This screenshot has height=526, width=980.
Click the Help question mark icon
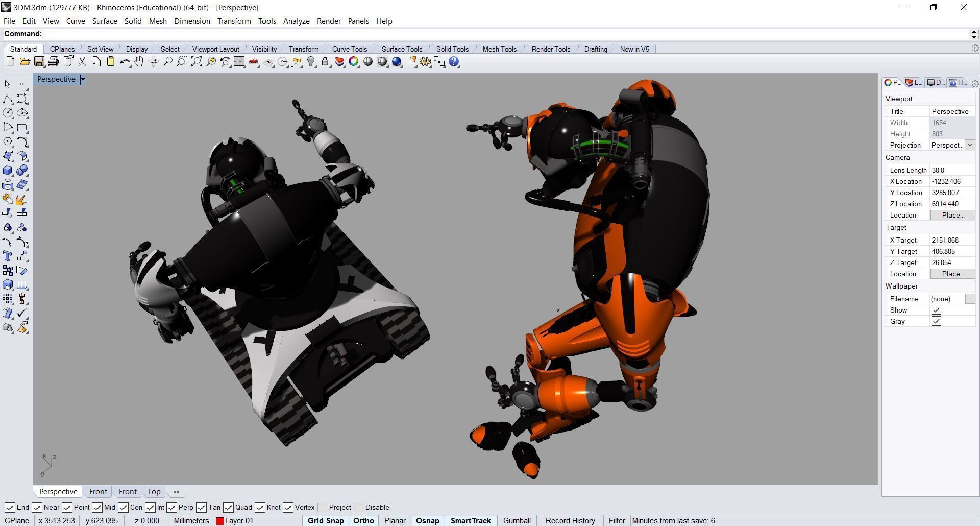point(454,62)
